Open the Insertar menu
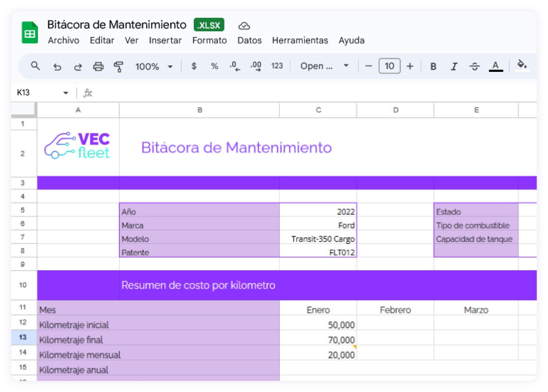The height and width of the screenshot is (392, 548). tap(165, 41)
